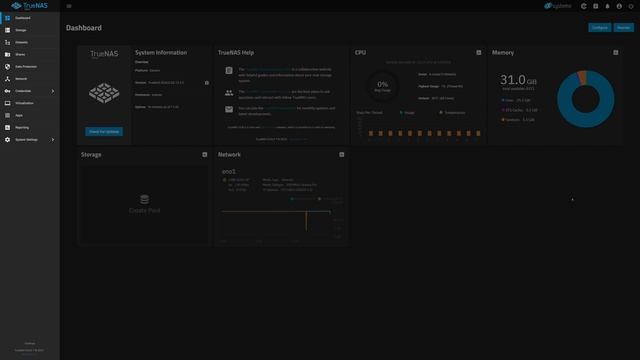Open the user account icon in the top bar
This screenshot has height=360, width=640.
click(x=619, y=6)
